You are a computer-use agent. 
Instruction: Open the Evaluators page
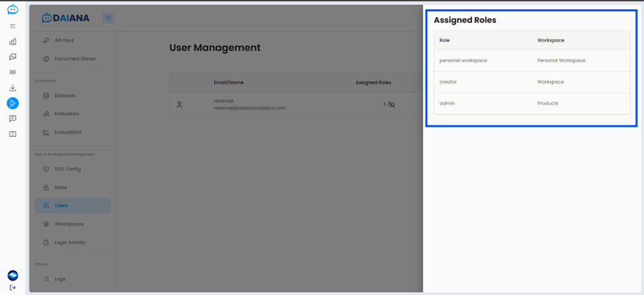point(66,114)
